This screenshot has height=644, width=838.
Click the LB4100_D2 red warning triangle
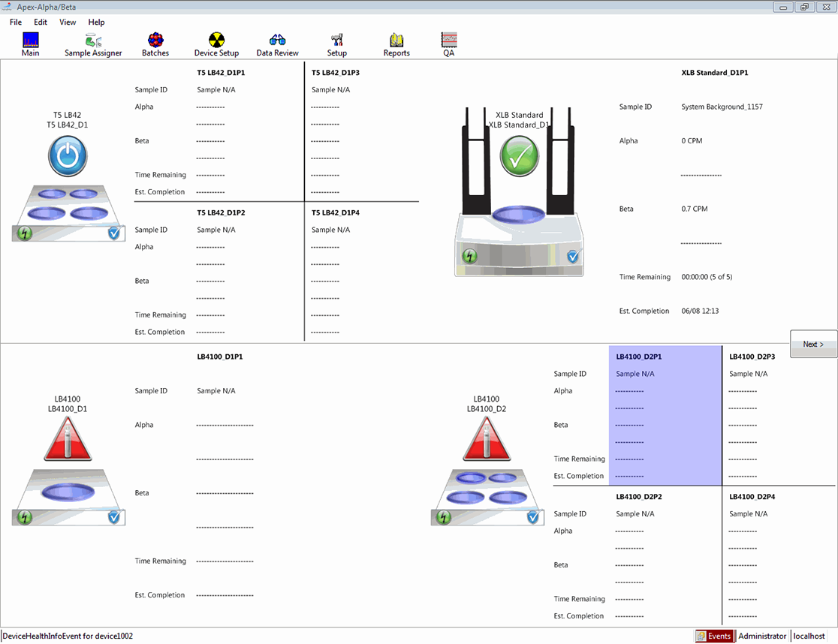coord(487,440)
